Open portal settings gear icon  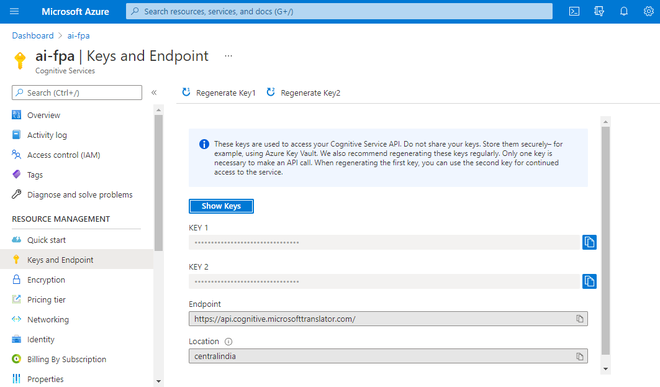648,11
